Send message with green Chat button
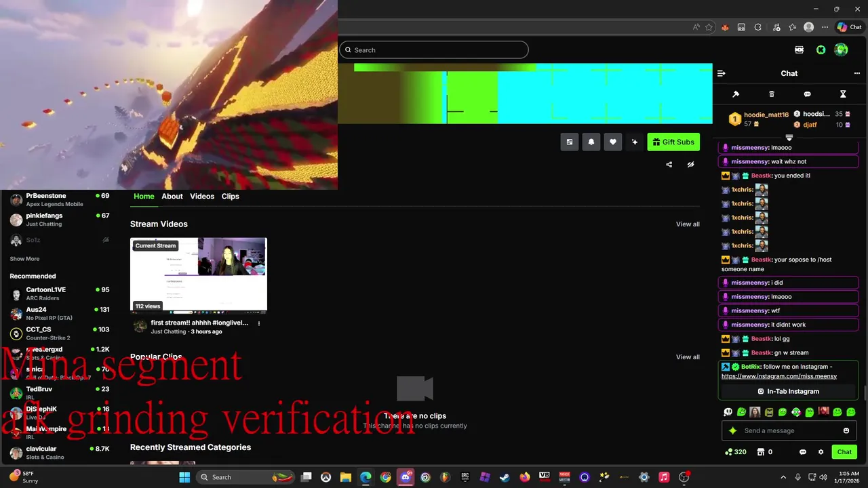Screen dimensions: 868x488 tap(844, 452)
